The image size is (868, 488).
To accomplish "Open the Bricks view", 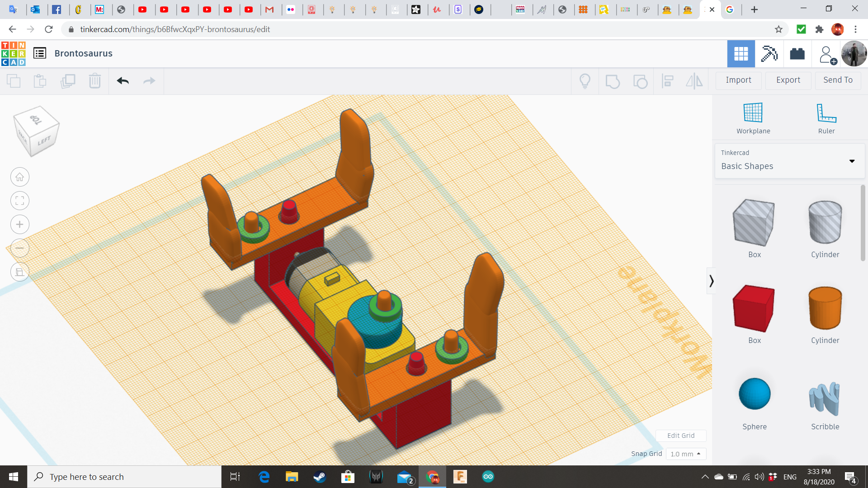I will click(x=797, y=53).
